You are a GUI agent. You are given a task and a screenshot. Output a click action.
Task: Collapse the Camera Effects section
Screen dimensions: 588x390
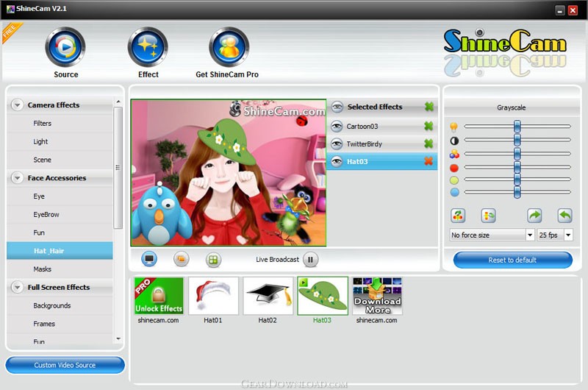[x=17, y=104]
